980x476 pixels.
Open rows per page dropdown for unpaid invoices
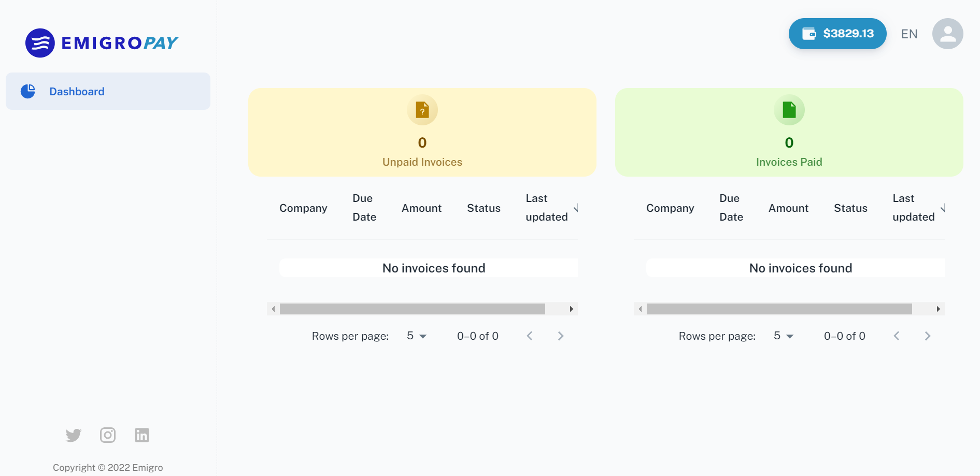(x=417, y=336)
